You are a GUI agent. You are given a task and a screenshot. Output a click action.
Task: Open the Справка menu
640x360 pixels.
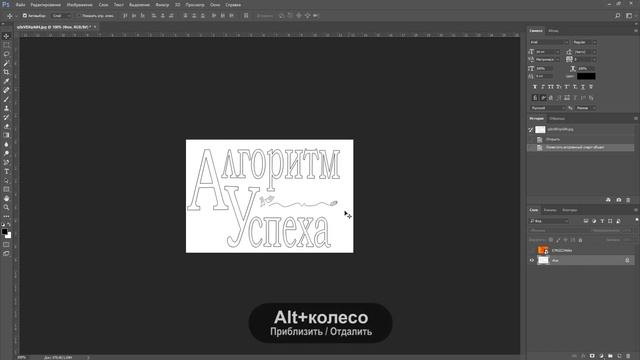point(233,5)
